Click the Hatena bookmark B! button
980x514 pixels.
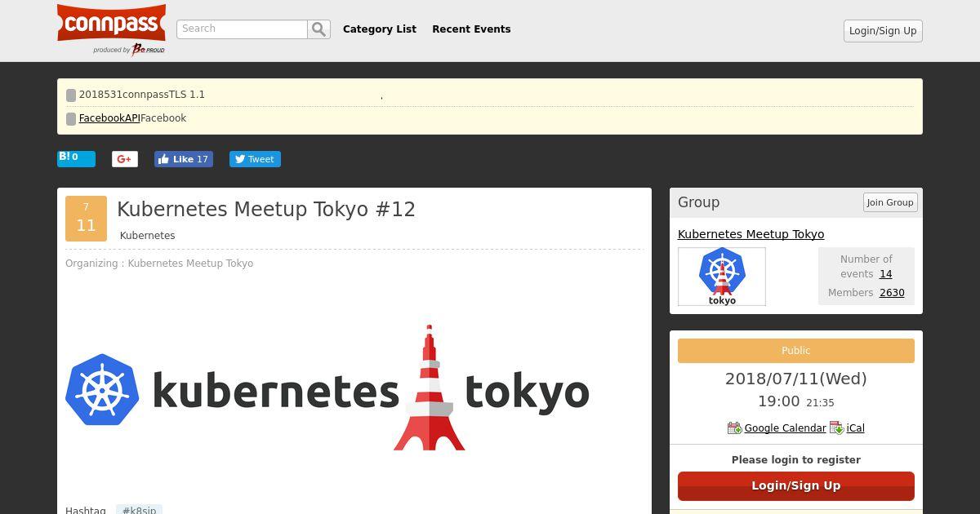pyautogui.click(x=76, y=158)
